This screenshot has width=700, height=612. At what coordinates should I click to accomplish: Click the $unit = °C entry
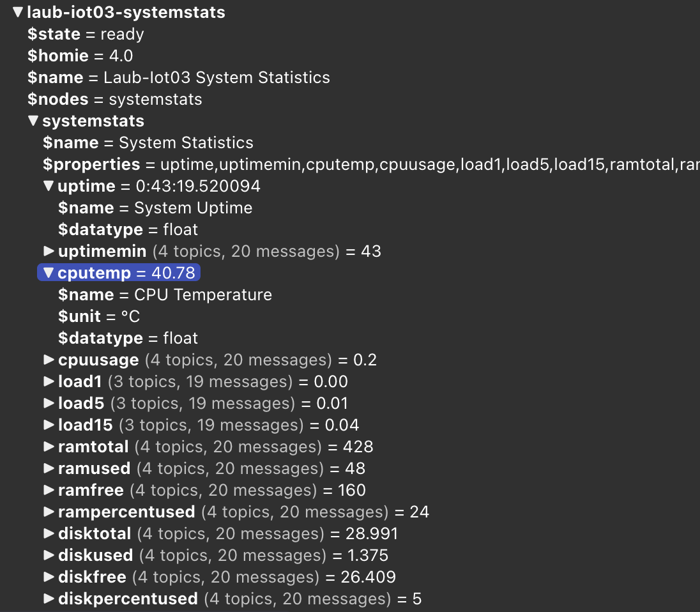pyautogui.click(x=98, y=316)
